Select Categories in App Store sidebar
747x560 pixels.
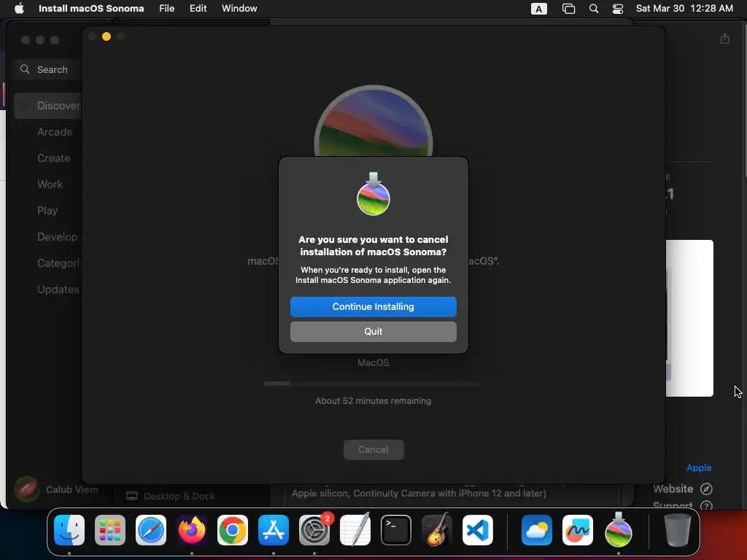click(x=59, y=262)
